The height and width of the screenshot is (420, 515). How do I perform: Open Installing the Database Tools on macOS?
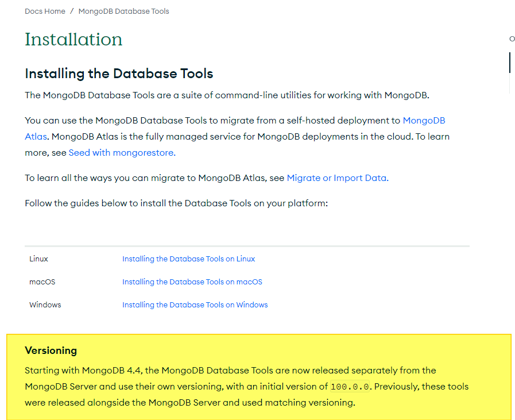pos(192,282)
